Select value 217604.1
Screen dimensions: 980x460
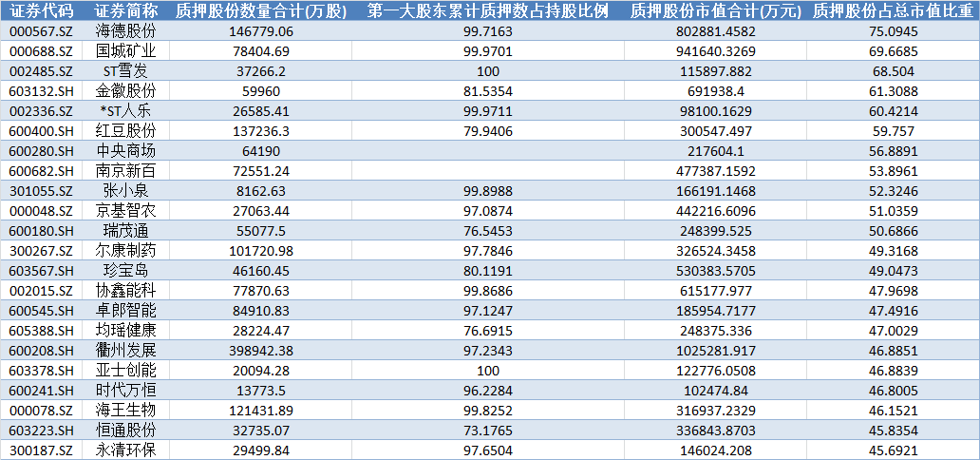718,151
